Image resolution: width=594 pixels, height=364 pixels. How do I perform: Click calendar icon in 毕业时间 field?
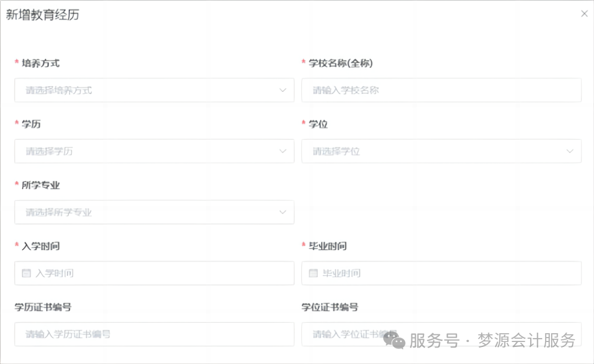click(x=313, y=273)
